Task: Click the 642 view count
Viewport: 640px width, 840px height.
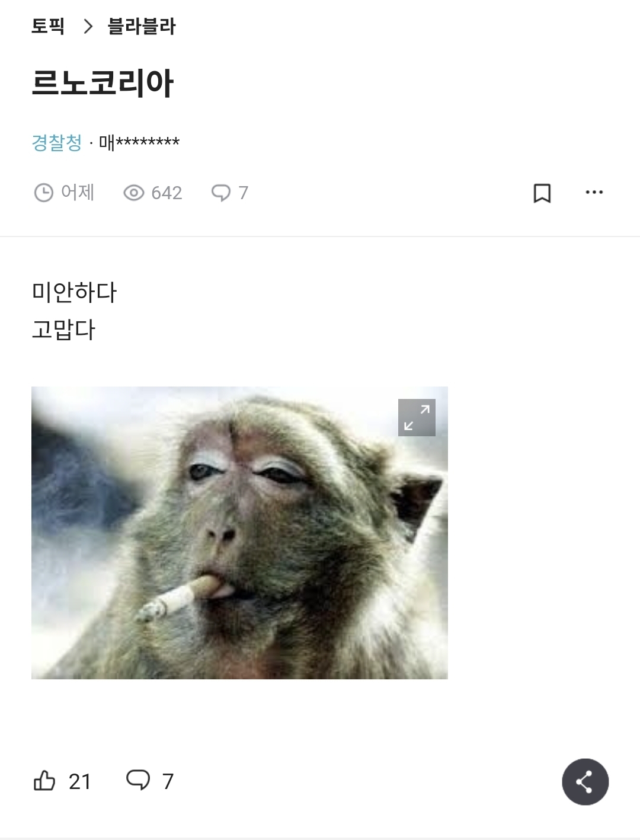Action: pos(167,193)
